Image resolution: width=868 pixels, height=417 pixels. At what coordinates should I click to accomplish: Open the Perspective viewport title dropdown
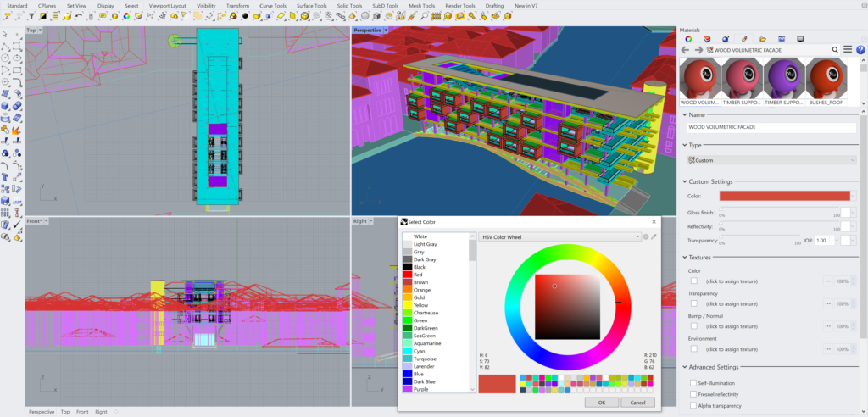pyautogui.click(x=387, y=30)
